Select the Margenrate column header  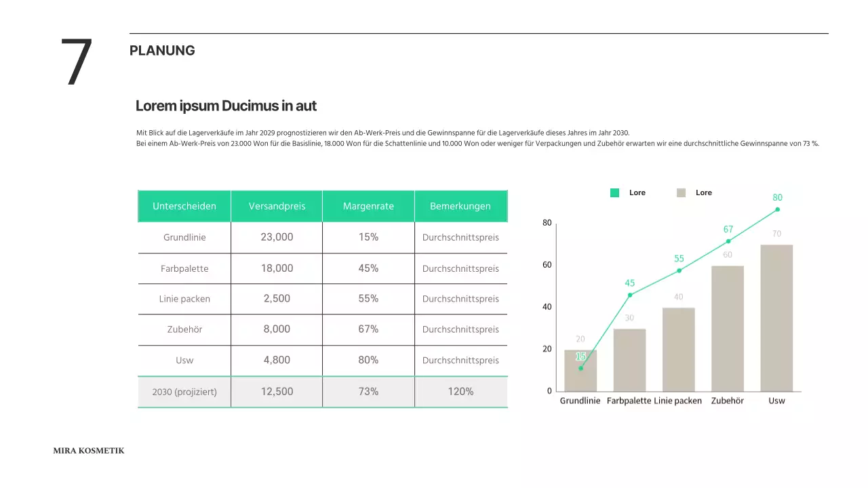368,206
